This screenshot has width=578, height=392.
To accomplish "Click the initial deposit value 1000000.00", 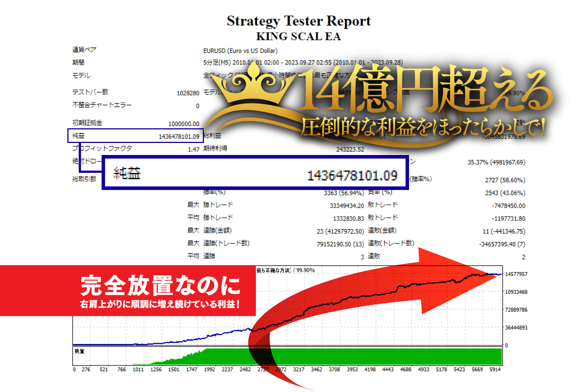I will [184, 124].
